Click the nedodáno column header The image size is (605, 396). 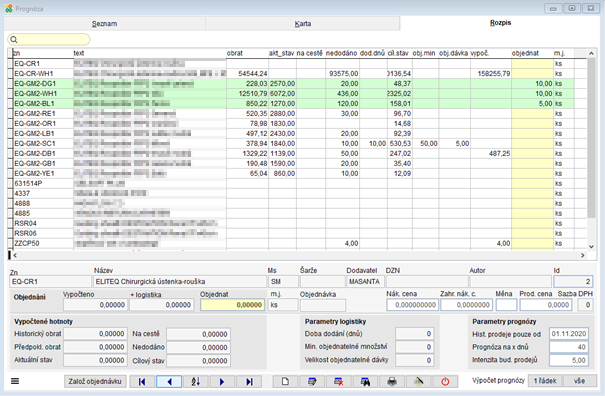342,53
